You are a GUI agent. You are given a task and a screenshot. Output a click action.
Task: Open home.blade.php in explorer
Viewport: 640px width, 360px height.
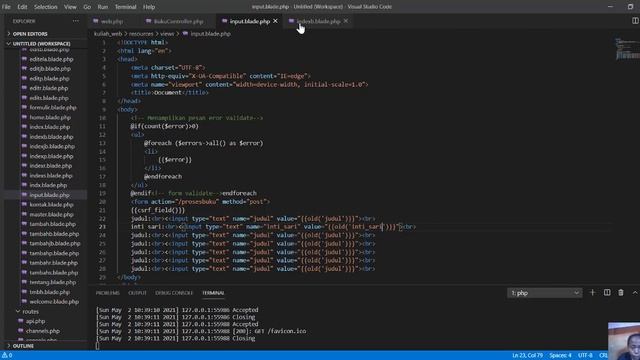(50, 118)
